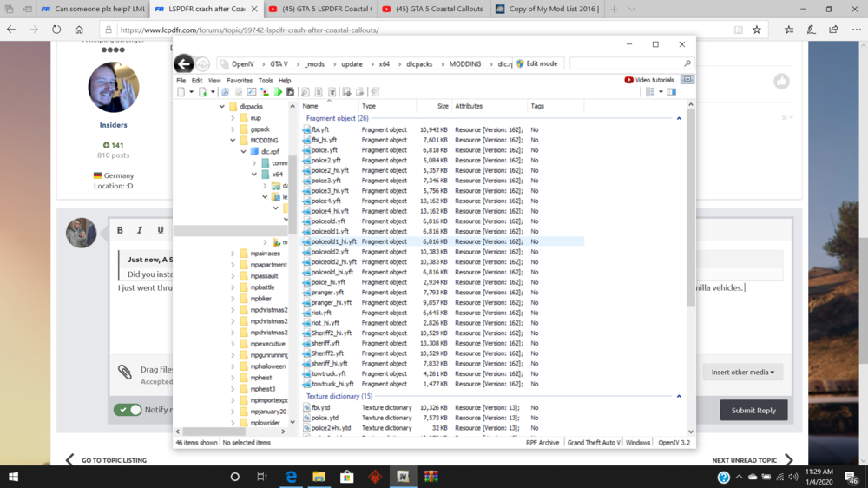Open the Favorites menu in OpenIV
Viewport: 868px width, 488px height.
coord(240,80)
